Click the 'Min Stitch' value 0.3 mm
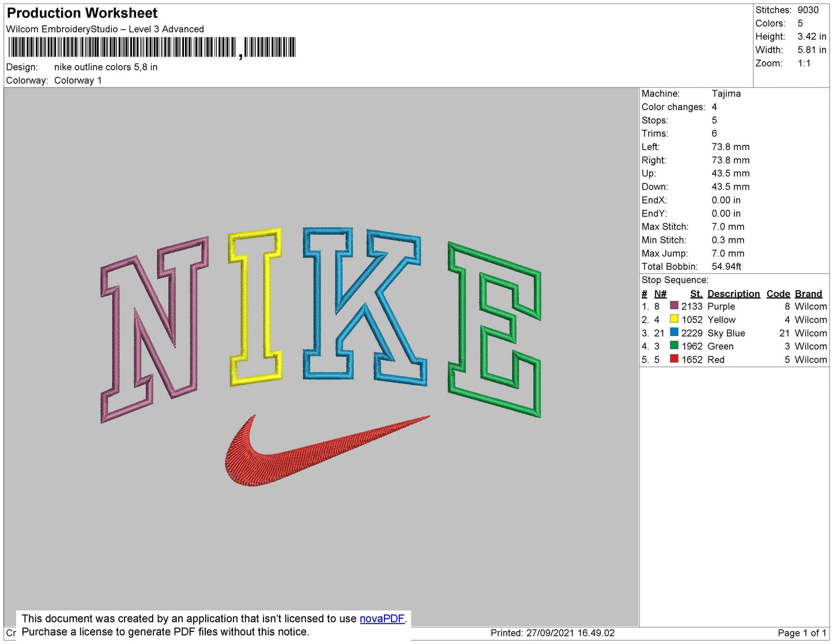This screenshot has height=644, width=833. coord(728,240)
